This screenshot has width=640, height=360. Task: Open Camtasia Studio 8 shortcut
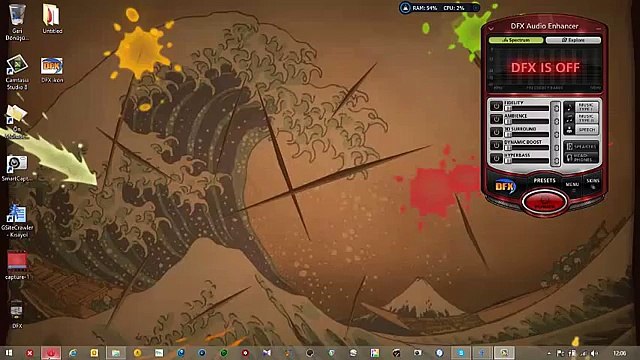[x=17, y=73]
